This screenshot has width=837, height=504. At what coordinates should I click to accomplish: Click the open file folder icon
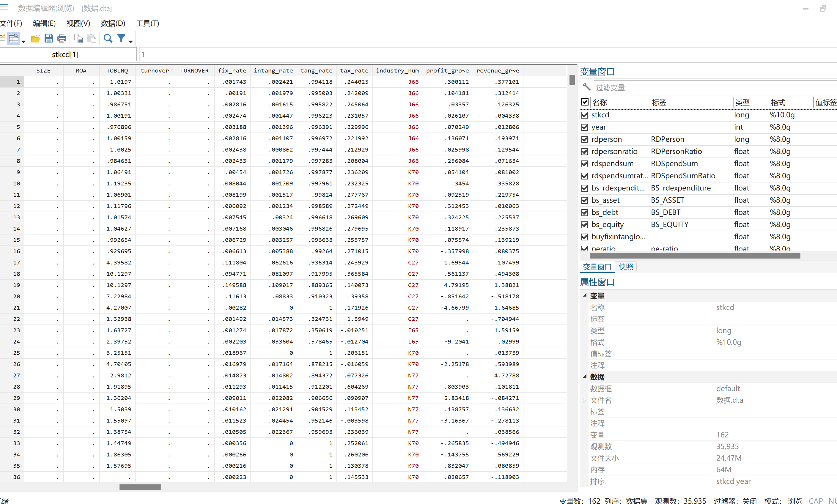[35, 38]
